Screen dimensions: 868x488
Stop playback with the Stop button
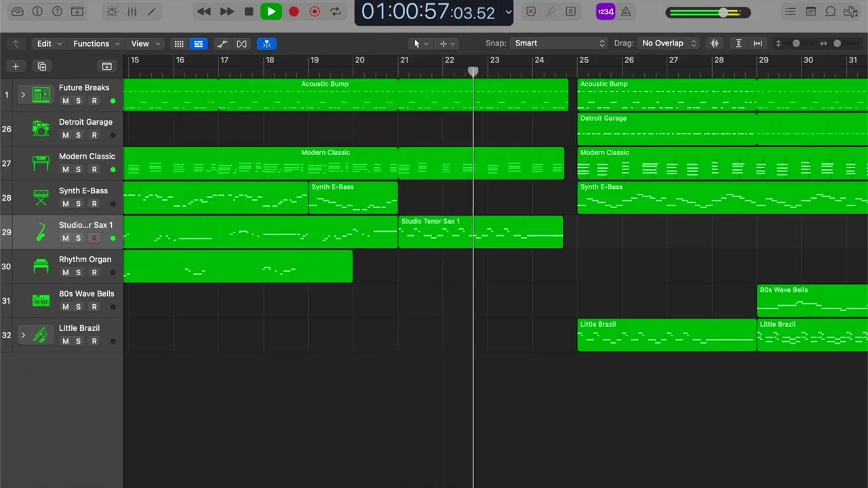(x=249, y=12)
